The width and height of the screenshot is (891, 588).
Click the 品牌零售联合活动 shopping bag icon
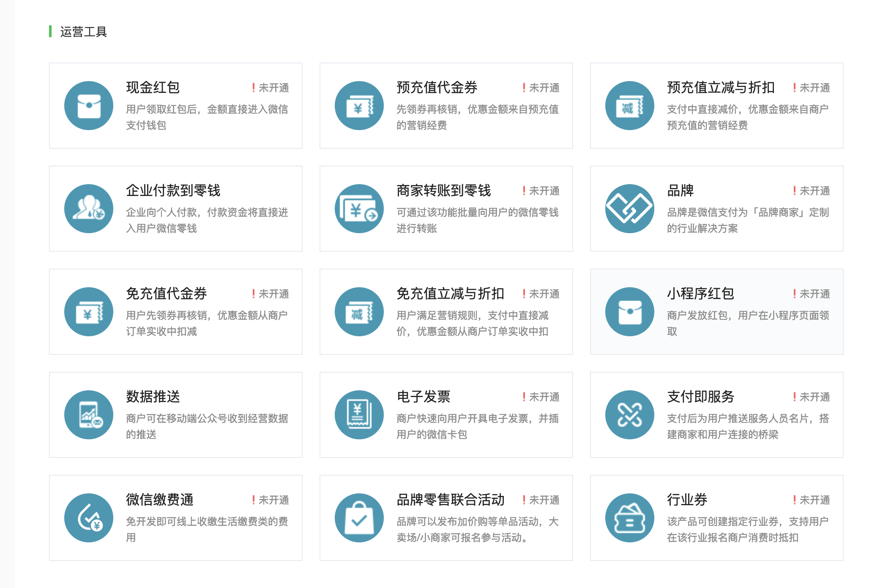coord(359,518)
